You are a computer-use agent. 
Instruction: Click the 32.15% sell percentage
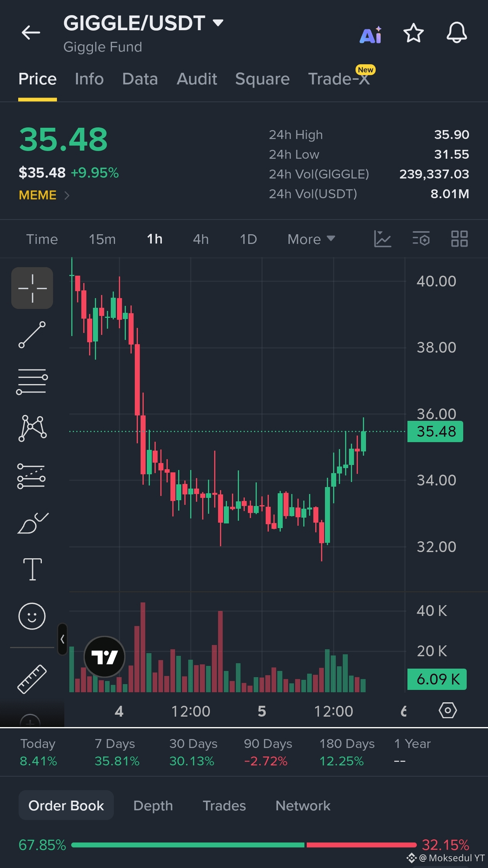point(445,845)
